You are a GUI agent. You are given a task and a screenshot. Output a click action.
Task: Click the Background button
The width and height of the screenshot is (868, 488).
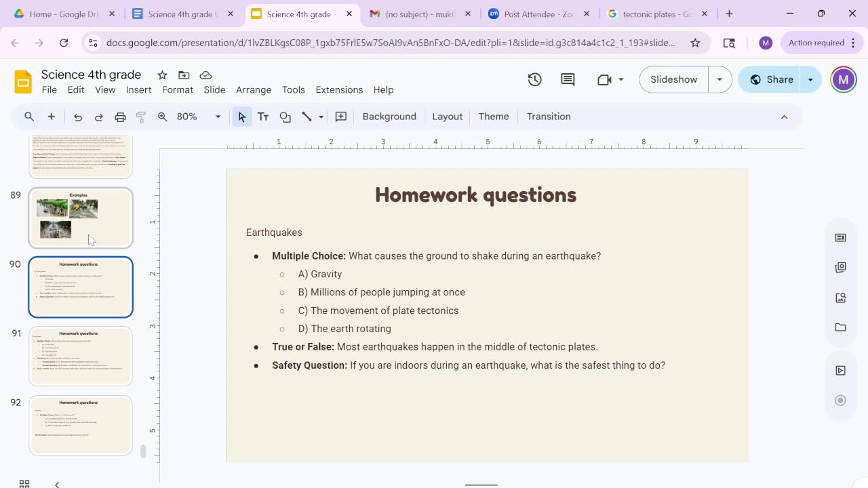pos(389,117)
